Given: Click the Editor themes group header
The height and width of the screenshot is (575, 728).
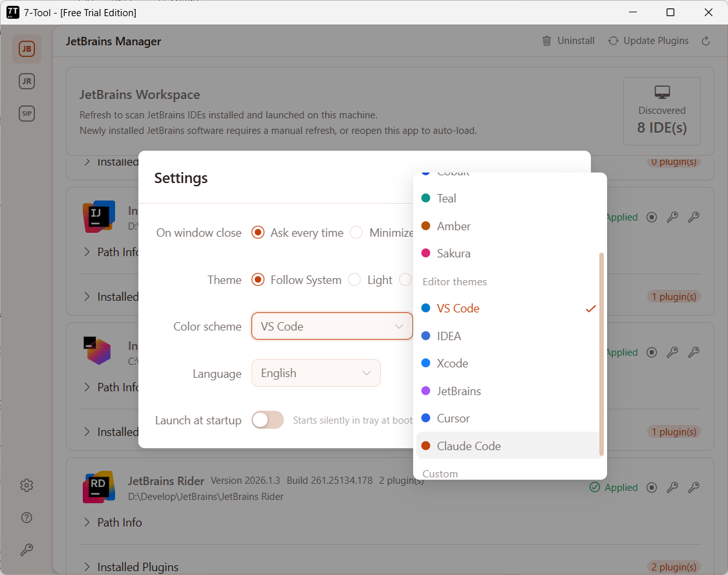Looking at the screenshot, I should tap(455, 281).
